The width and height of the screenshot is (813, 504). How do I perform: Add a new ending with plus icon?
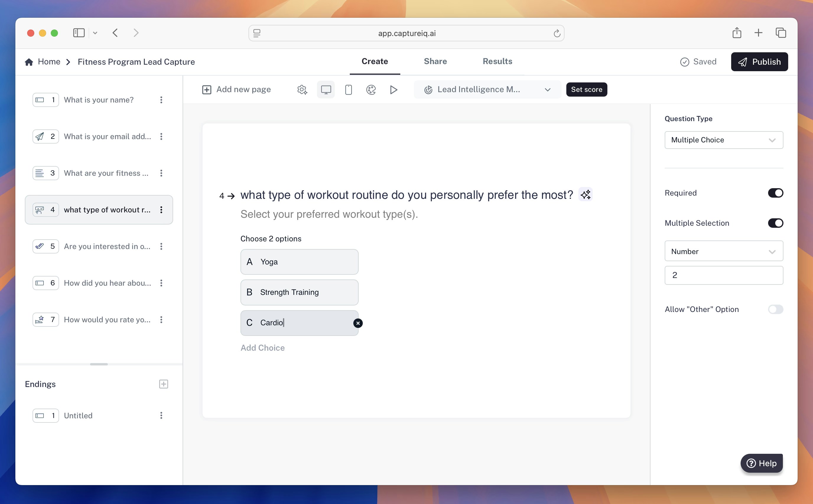163,384
